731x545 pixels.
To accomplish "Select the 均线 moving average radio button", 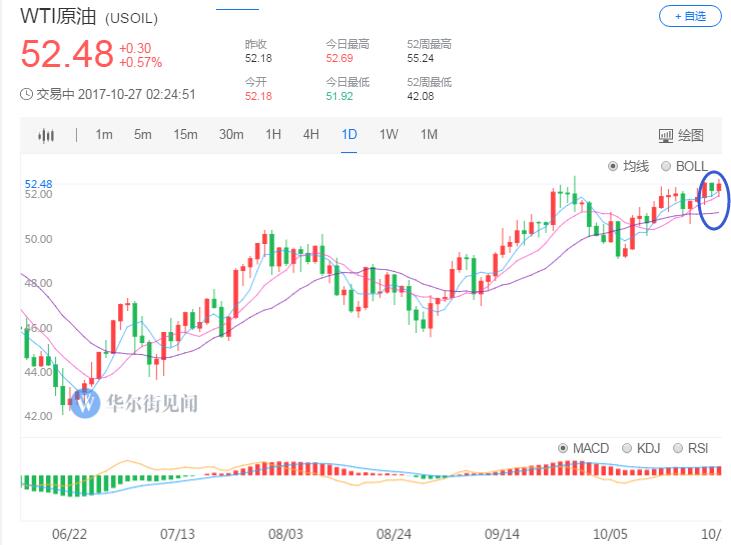I will point(613,166).
